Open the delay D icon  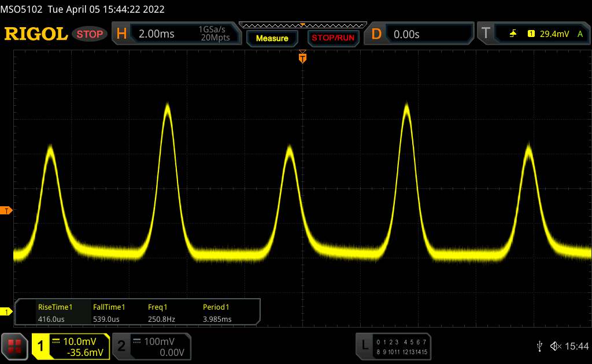pyautogui.click(x=376, y=34)
